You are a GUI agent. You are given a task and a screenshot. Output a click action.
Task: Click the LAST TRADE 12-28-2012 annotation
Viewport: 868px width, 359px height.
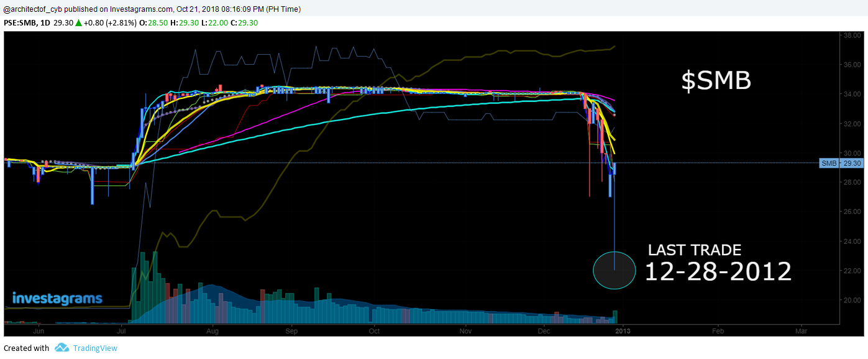point(718,261)
